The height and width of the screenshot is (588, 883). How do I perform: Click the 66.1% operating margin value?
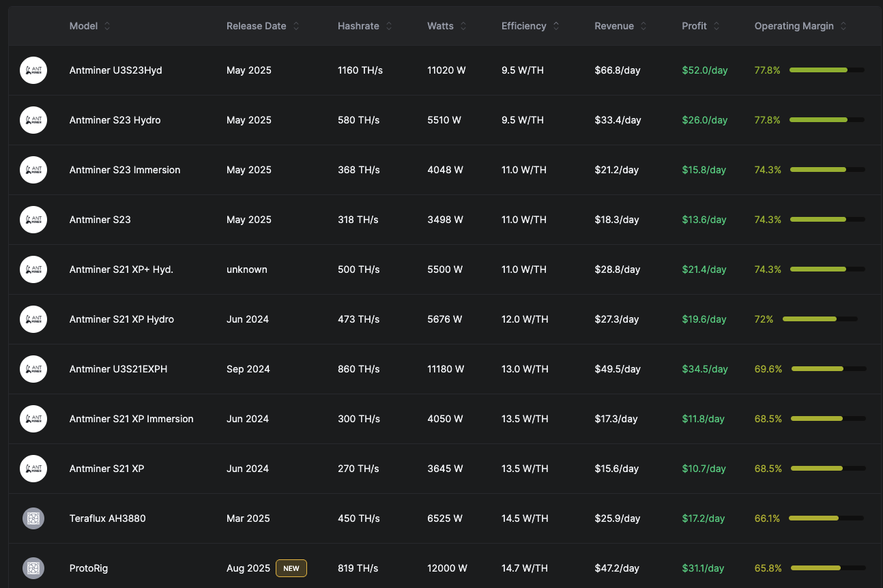tap(767, 518)
